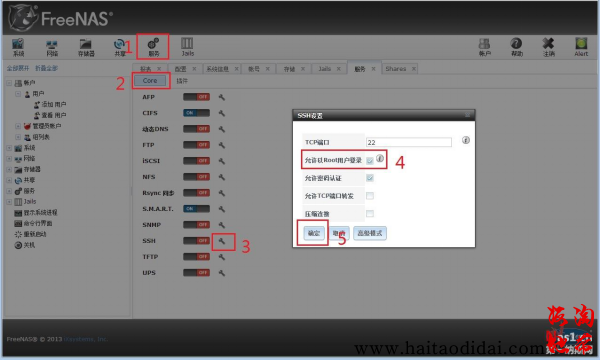Viewport: 600px width, 360px height.
Task: Open the 存储器 (Storage) toolbar icon
Action: coord(86,47)
